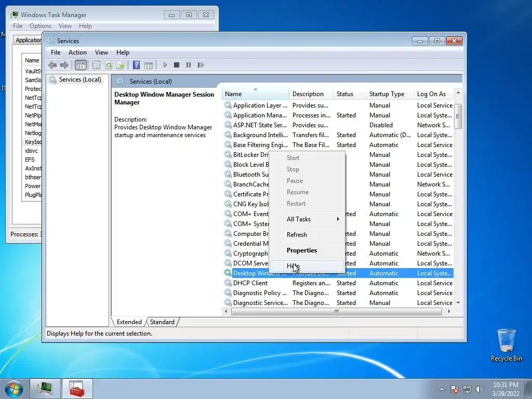532x399 pixels.
Task: Click Name column header in Task Manager
Action: click(32, 60)
